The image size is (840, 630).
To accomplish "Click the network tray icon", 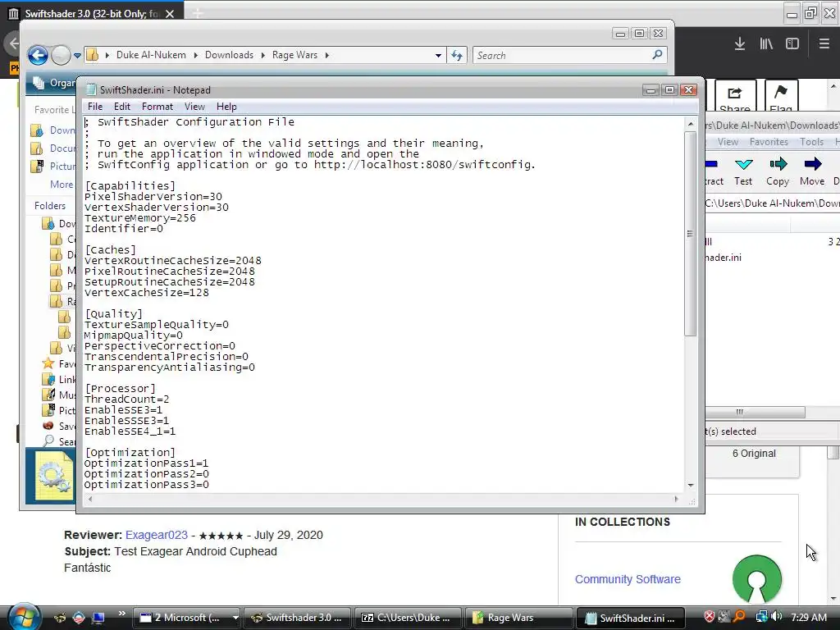I will [761, 617].
